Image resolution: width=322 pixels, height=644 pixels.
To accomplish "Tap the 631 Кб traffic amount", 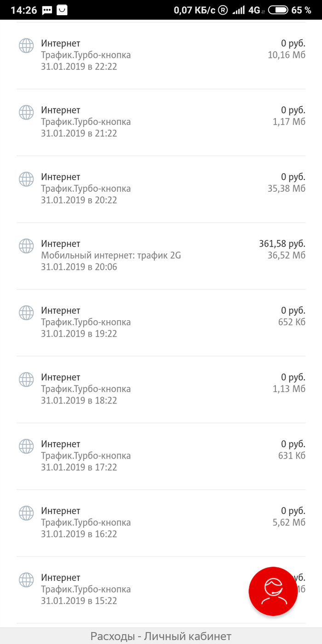I will point(292,455).
